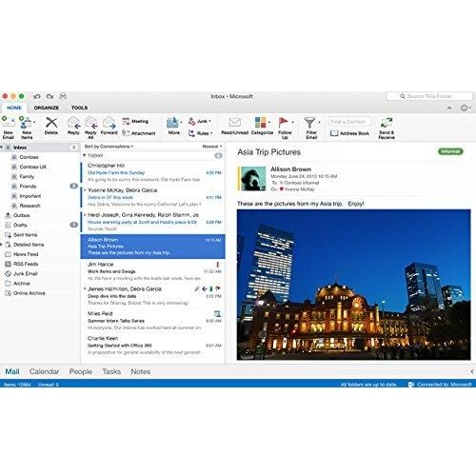The width and height of the screenshot is (476, 476).
Task: Select the Contoso UK folder
Action: coord(33,167)
